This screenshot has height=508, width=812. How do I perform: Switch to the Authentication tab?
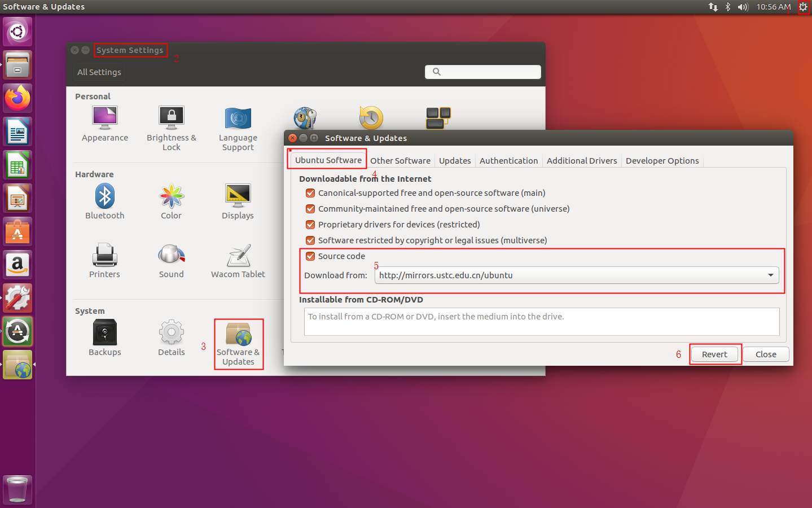pyautogui.click(x=508, y=161)
